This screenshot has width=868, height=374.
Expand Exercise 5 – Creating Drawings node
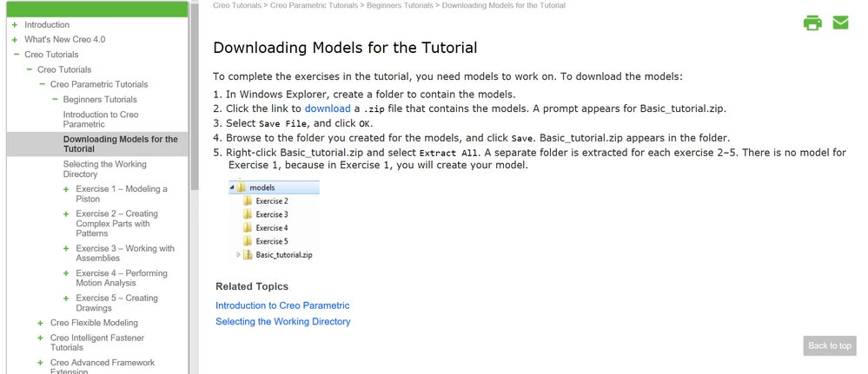click(x=66, y=299)
